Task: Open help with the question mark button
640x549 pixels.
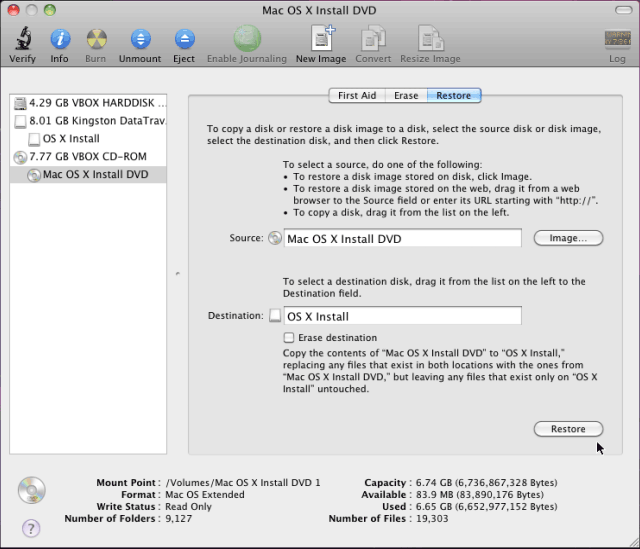Action: click(x=31, y=529)
